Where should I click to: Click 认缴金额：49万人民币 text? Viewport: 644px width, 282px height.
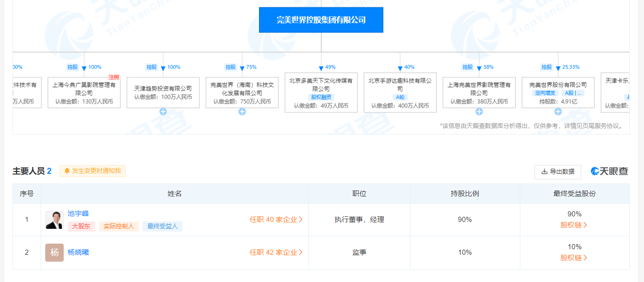pos(321,106)
